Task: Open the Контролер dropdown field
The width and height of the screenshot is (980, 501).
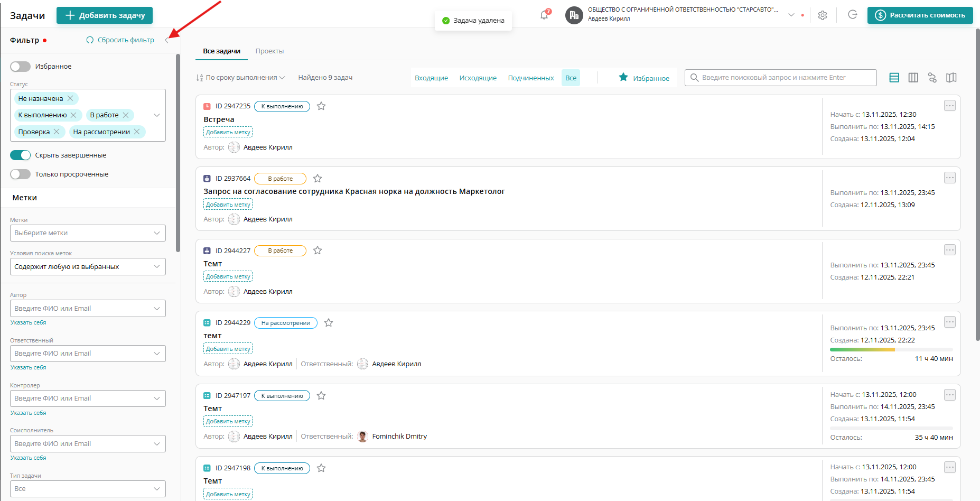Action: [x=88, y=398]
